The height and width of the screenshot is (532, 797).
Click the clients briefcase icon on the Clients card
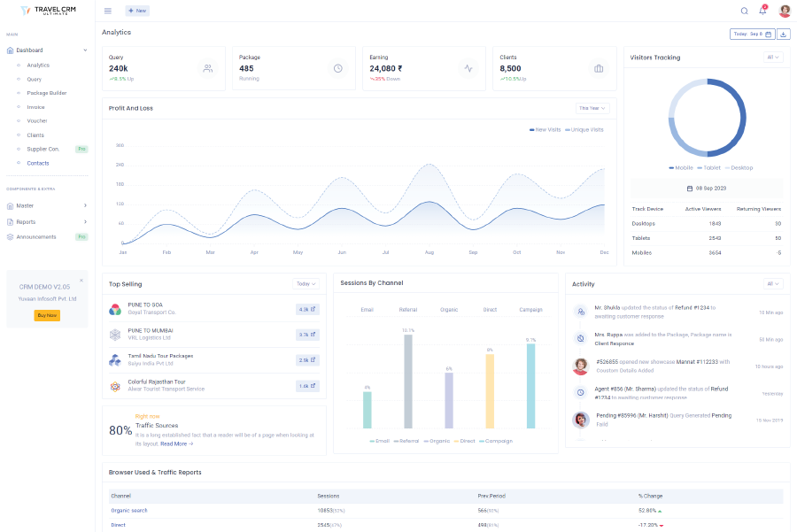(599, 68)
